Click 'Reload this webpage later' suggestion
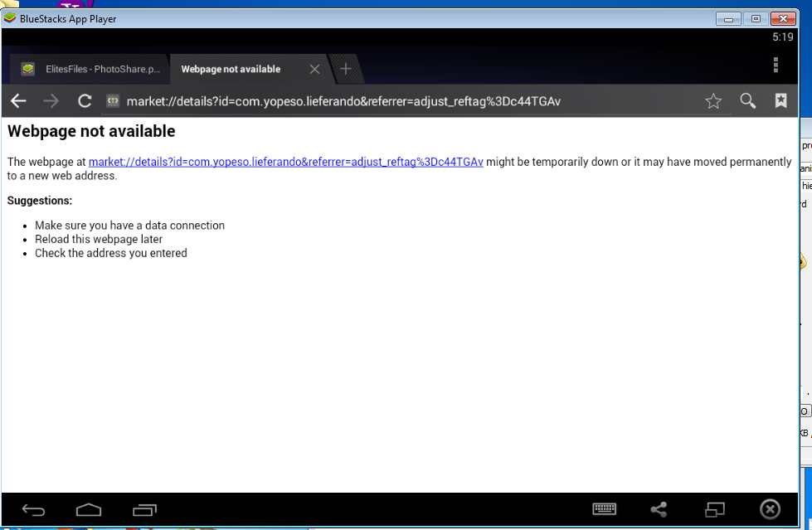812x530 pixels. coord(99,240)
